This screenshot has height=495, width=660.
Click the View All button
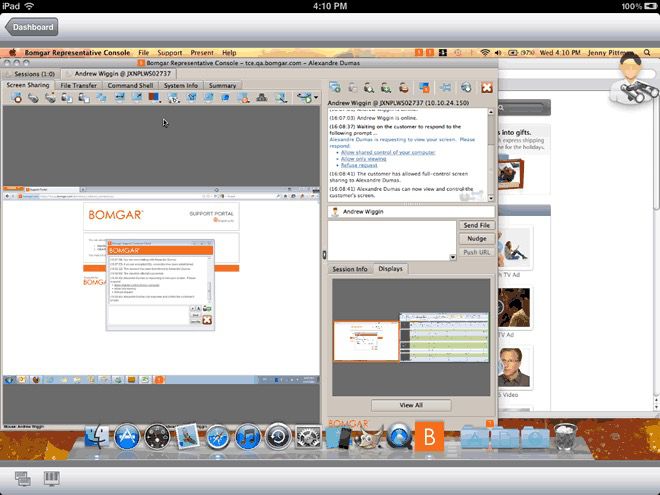pyautogui.click(x=411, y=405)
